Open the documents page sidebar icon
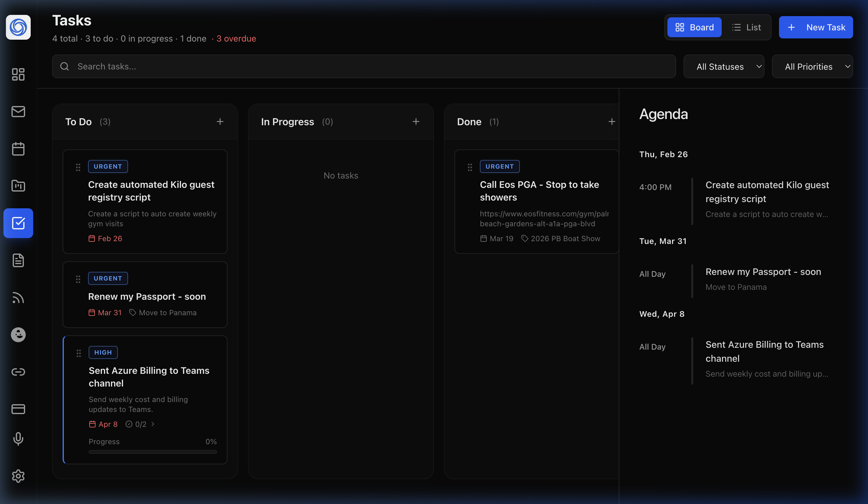Viewport: 868px width, 504px height. pos(18,260)
